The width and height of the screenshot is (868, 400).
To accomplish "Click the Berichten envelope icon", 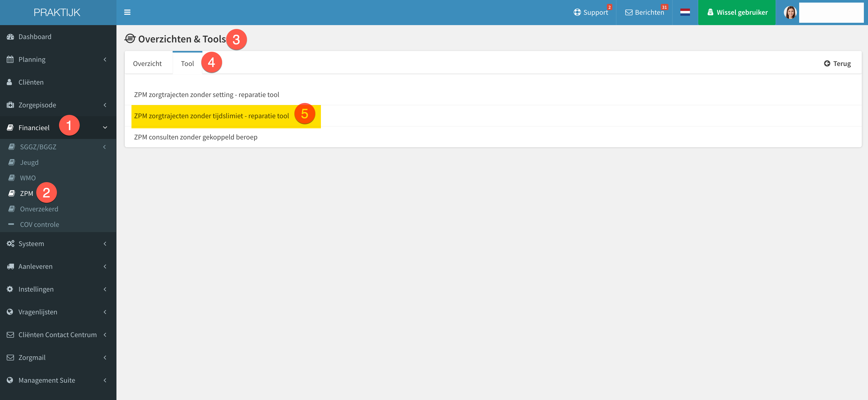I will [x=629, y=12].
